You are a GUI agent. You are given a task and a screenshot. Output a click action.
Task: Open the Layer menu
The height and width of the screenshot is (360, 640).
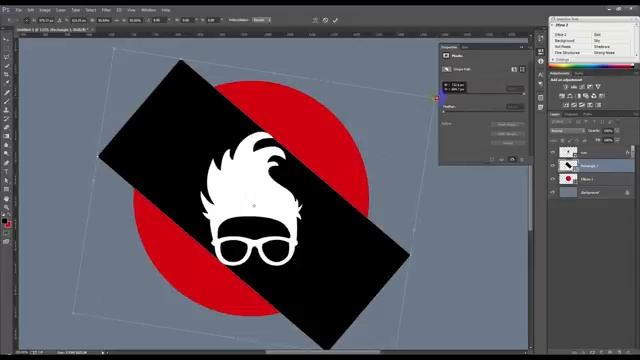61,10
